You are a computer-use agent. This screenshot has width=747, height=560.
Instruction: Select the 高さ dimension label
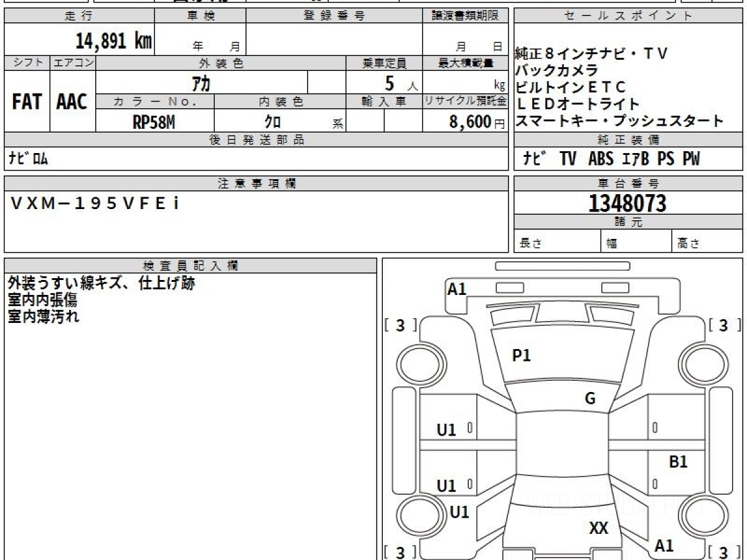[x=688, y=244]
